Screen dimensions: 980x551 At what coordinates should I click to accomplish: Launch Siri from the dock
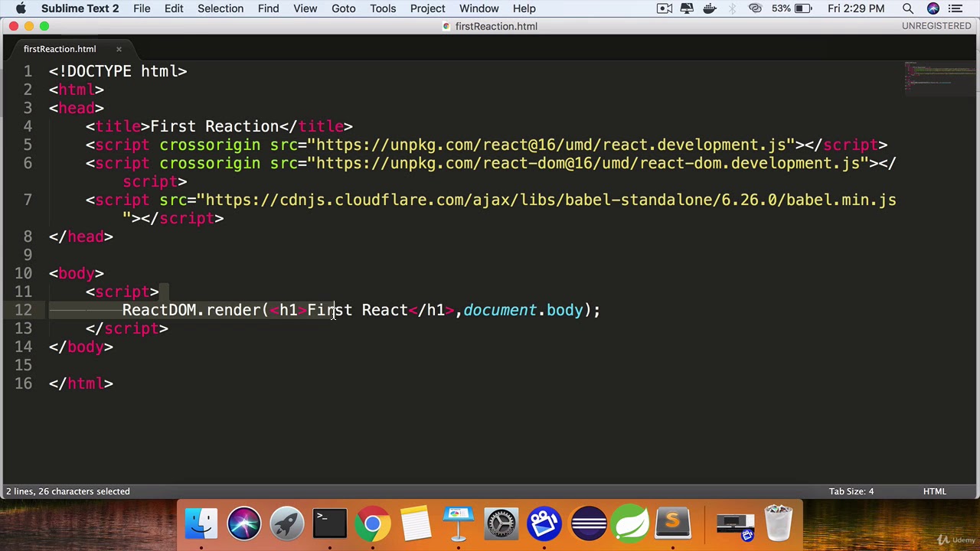click(x=244, y=523)
